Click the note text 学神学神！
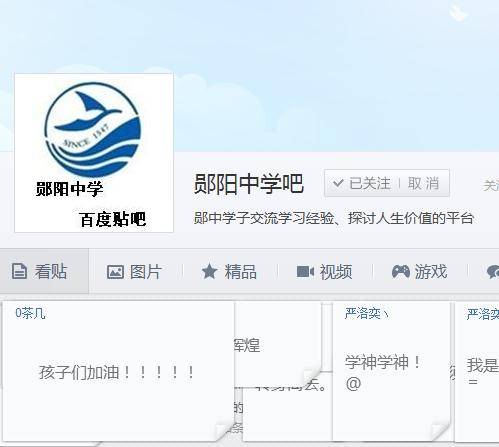This screenshot has height=447, width=499. point(383,363)
